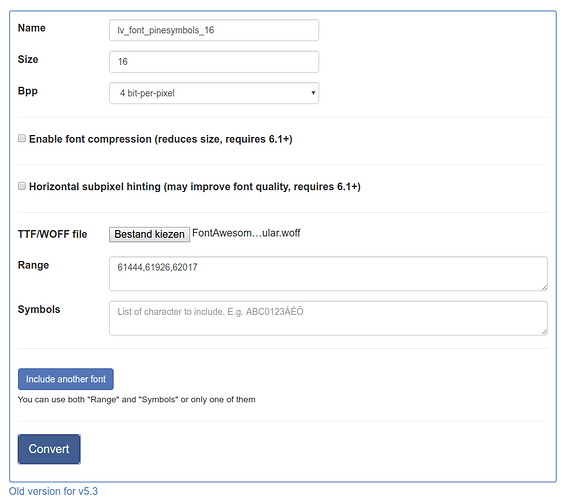Click the Convert button

click(x=49, y=449)
